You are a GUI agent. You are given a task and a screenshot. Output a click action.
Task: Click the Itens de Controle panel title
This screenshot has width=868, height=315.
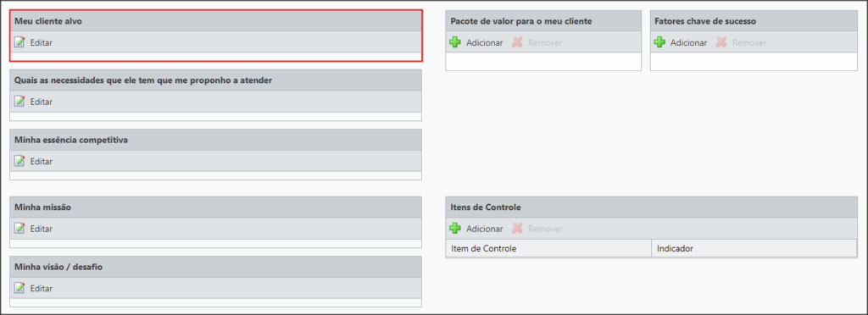pos(486,207)
